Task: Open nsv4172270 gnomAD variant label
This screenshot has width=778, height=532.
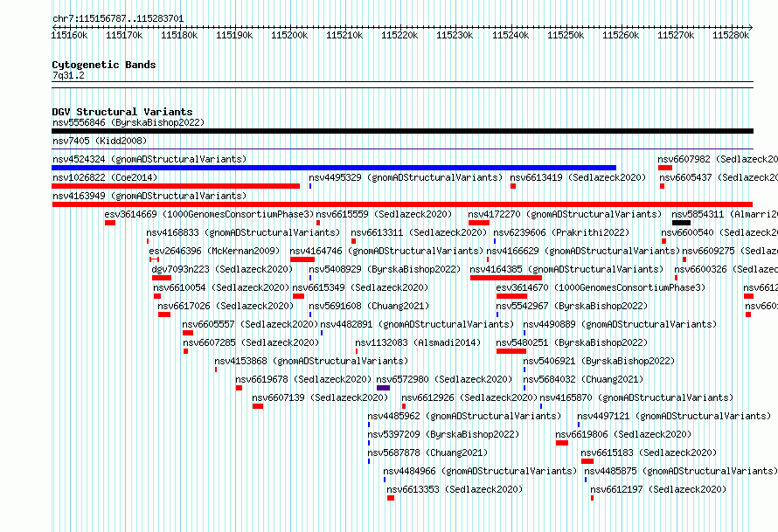Action: pyautogui.click(x=565, y=214)
